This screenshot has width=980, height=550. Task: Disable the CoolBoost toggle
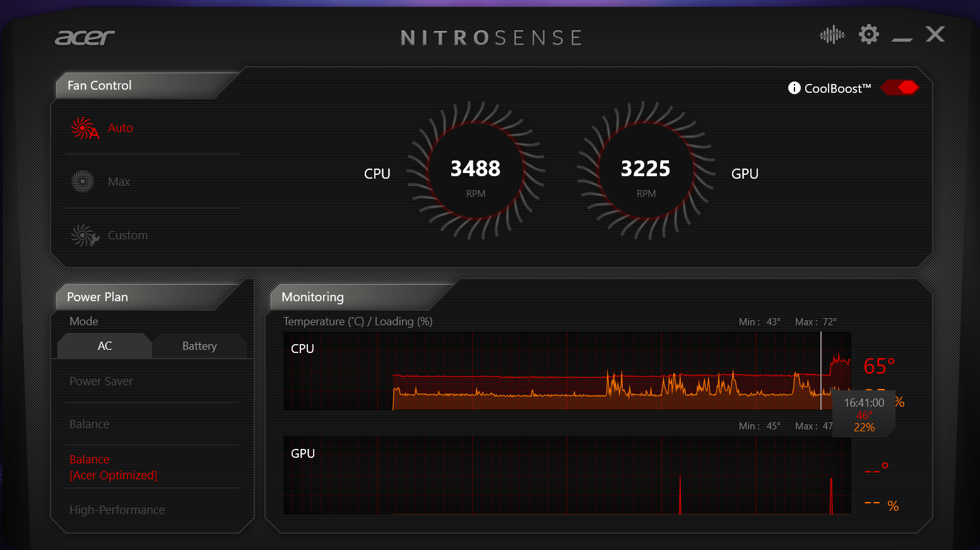(x=900, y=87)
